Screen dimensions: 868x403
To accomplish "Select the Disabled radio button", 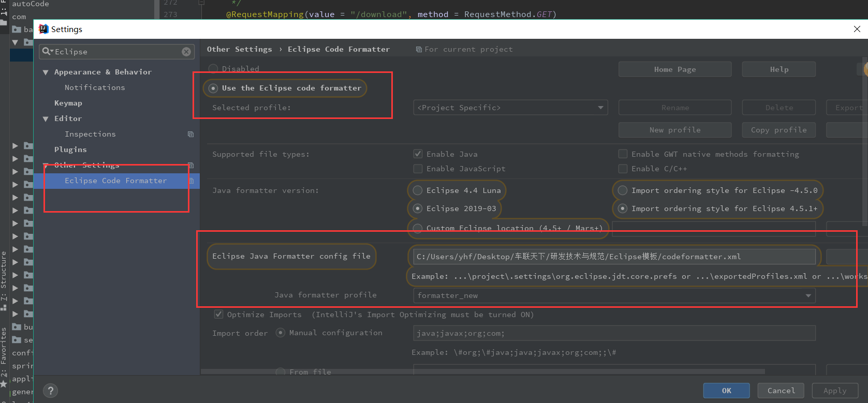I will (213, 69).
